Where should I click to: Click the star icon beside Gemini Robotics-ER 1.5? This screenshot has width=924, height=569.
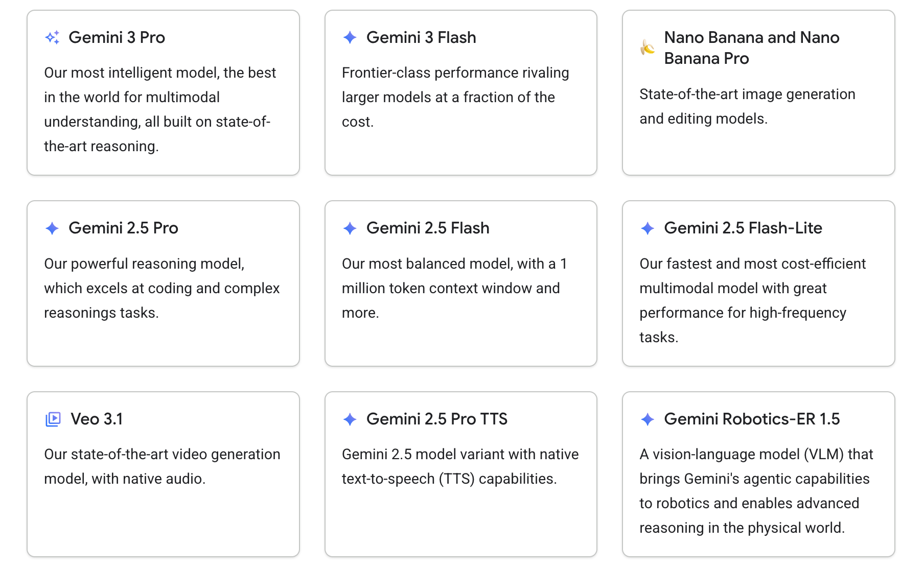[x=648, y=419]
